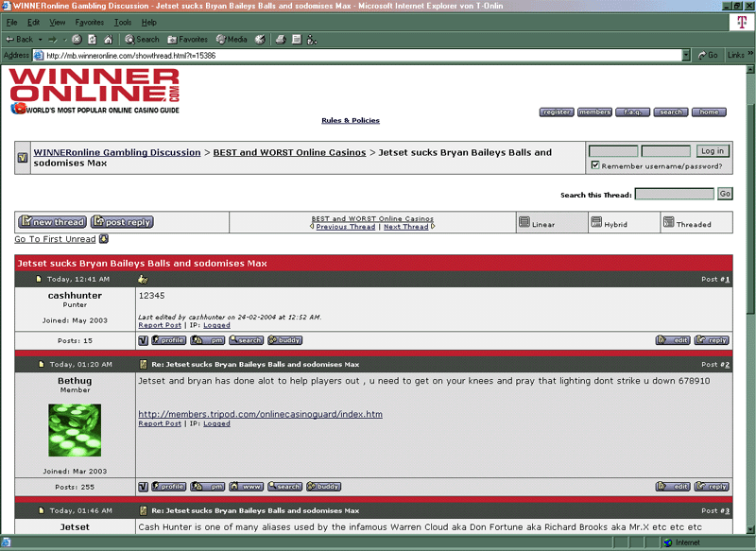
Task: Go back with the Back toolbar button
Action: (x=19, y=40)
